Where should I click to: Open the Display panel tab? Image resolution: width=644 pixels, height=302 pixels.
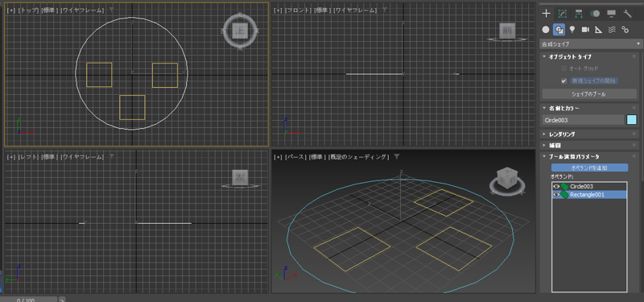(611, 14)
